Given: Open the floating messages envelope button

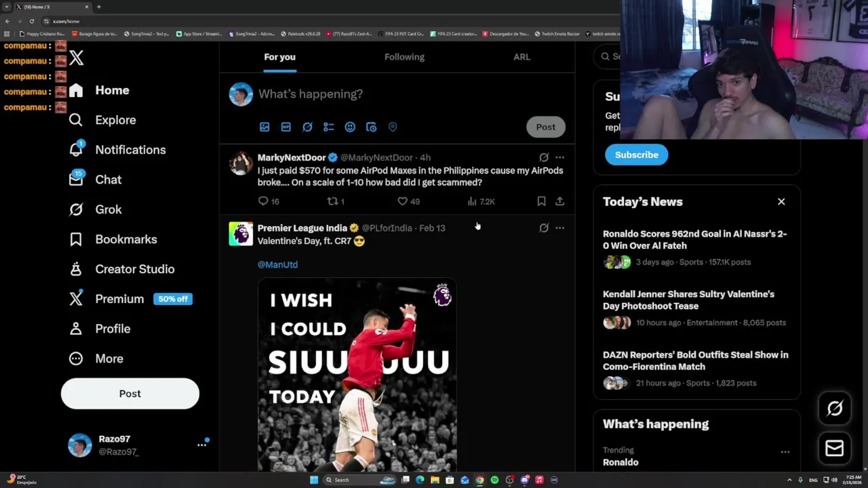Looking at the screenshot, I should pyautogui.click(x=835, y=448).
